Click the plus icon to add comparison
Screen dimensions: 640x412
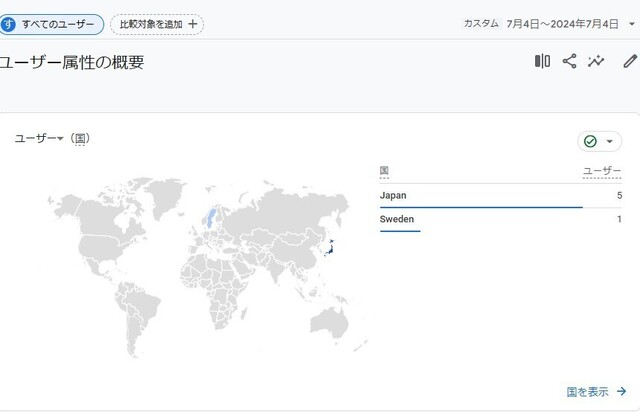[x=193, y=24]
